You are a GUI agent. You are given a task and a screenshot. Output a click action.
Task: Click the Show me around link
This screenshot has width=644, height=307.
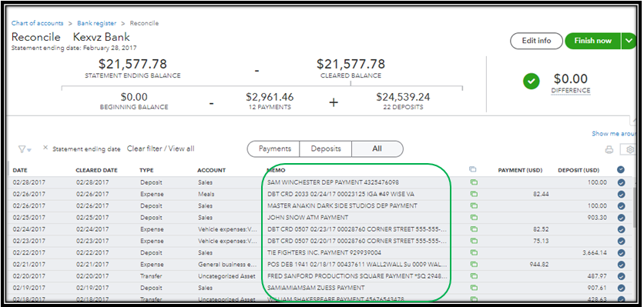(613, 133)
